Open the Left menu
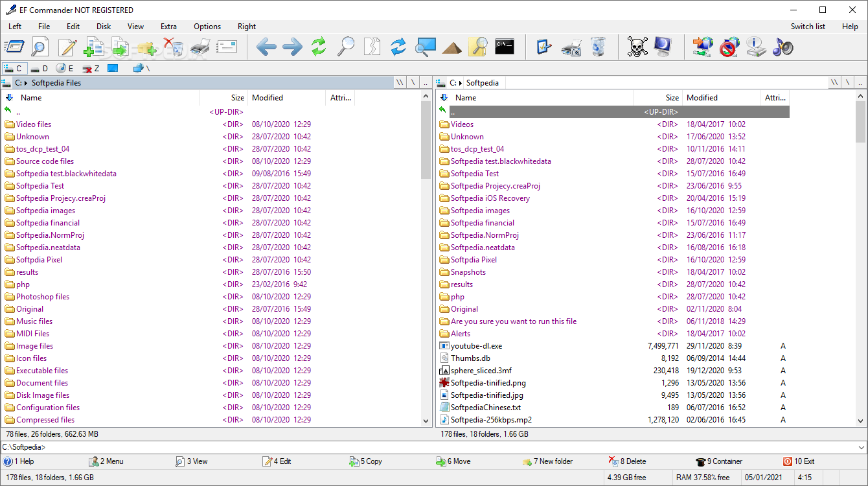Viewport: 868px width, 486px height. [15, 27]
